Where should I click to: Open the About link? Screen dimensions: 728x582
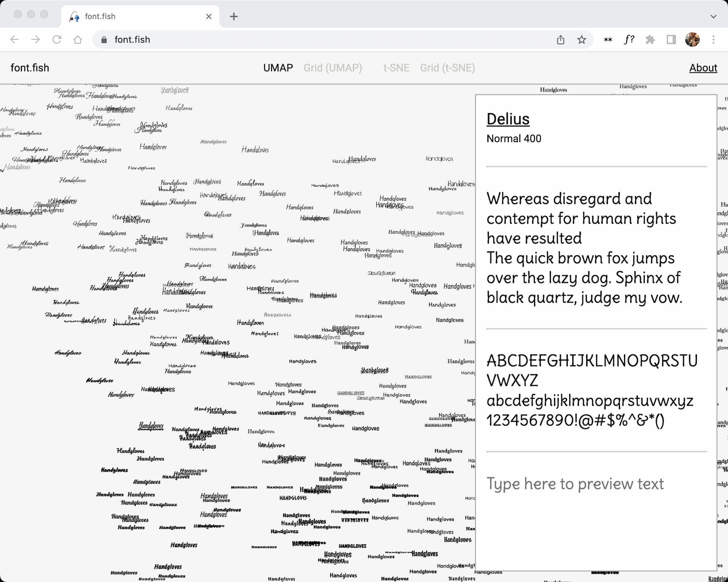(x=703, y=68)
